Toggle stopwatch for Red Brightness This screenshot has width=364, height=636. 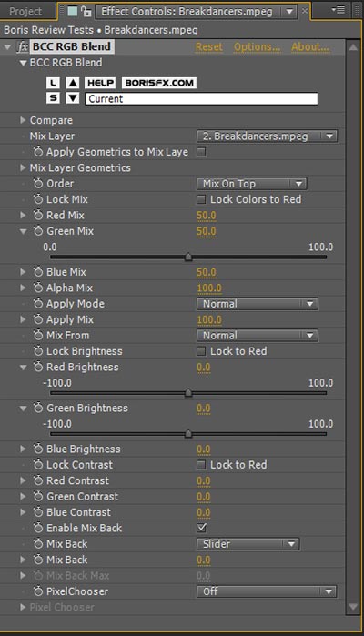click(38, 367)
